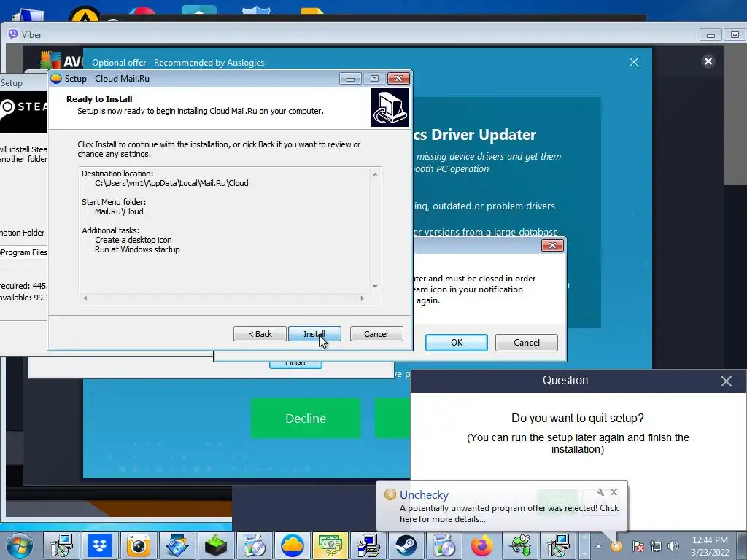
Task: Open the volume speaker tray icon
Action: (x=673, y=546)
